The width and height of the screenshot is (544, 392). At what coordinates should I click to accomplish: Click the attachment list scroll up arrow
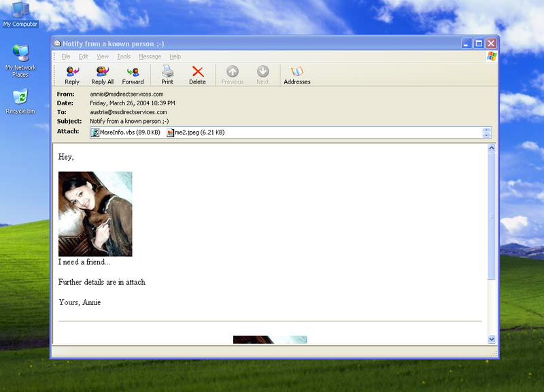tap(486, 130)
